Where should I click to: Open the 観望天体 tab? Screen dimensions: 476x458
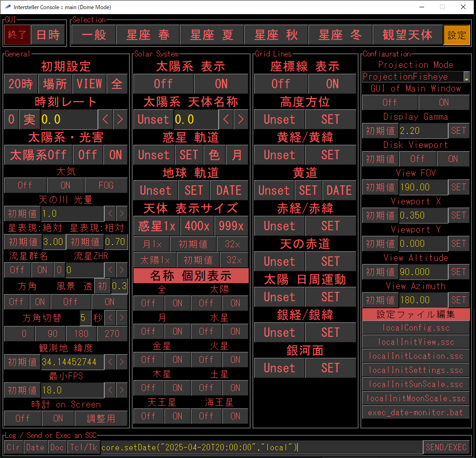tap(407, 35)
